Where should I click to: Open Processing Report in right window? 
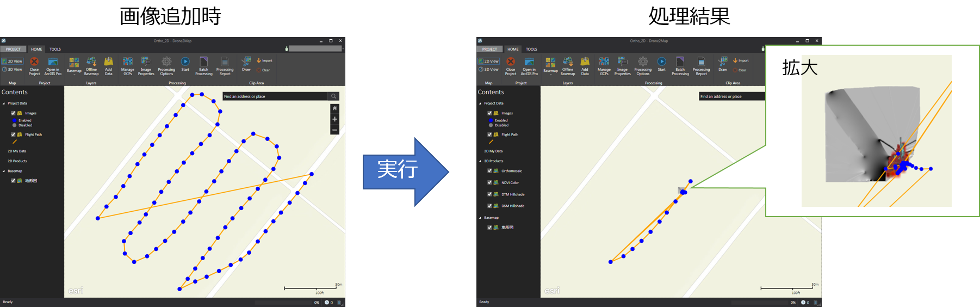701,66
